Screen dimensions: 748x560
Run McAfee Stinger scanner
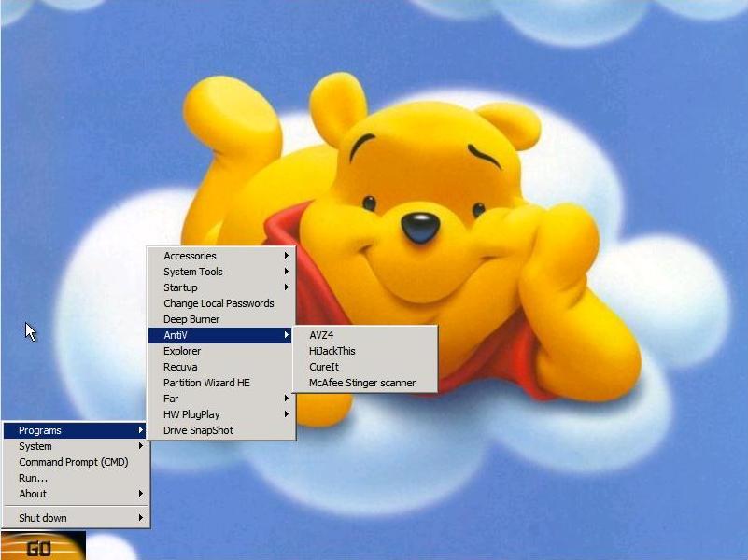(x=362, y=383)
